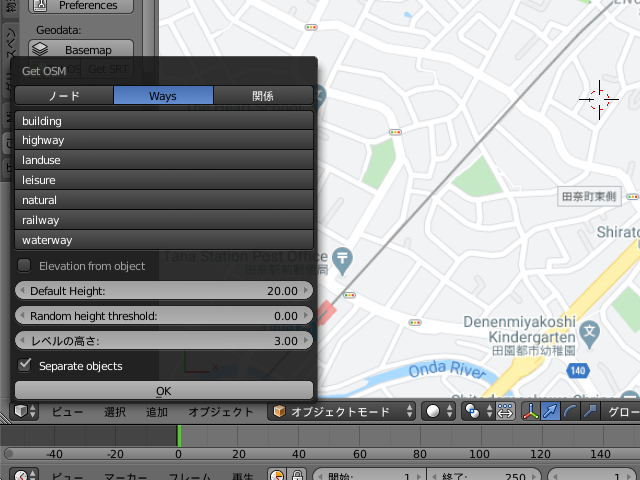
Task: Select highway in the OSM tag list
Action: tap(164, 140)
